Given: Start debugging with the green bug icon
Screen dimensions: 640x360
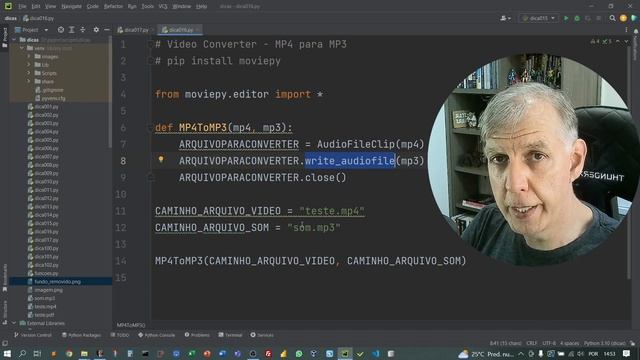Looking at the screenshot, I should (x=577, y=18).
